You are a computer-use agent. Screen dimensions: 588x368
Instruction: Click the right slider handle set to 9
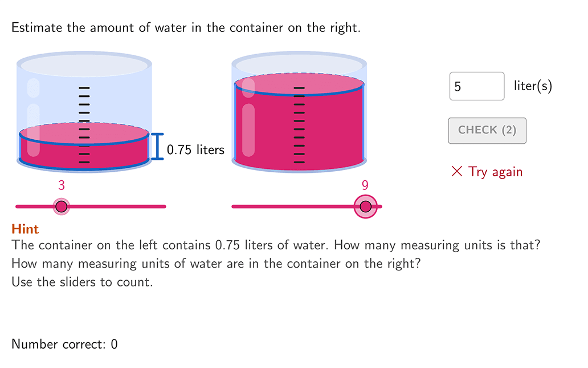(x=366, y=207)
